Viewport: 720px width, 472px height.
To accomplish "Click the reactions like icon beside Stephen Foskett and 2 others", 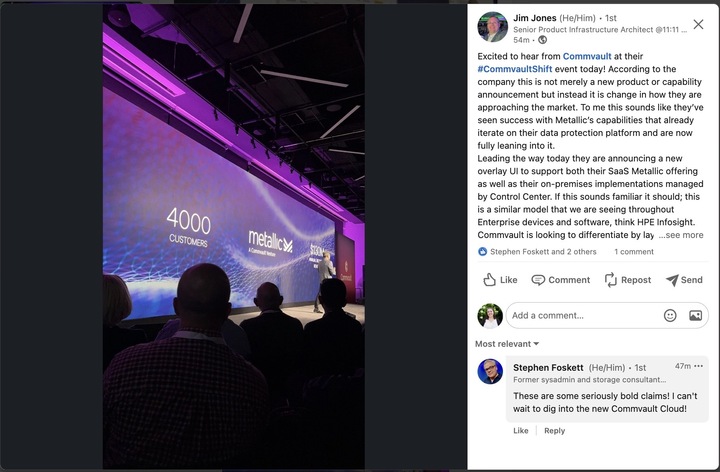I will (482, 252).
